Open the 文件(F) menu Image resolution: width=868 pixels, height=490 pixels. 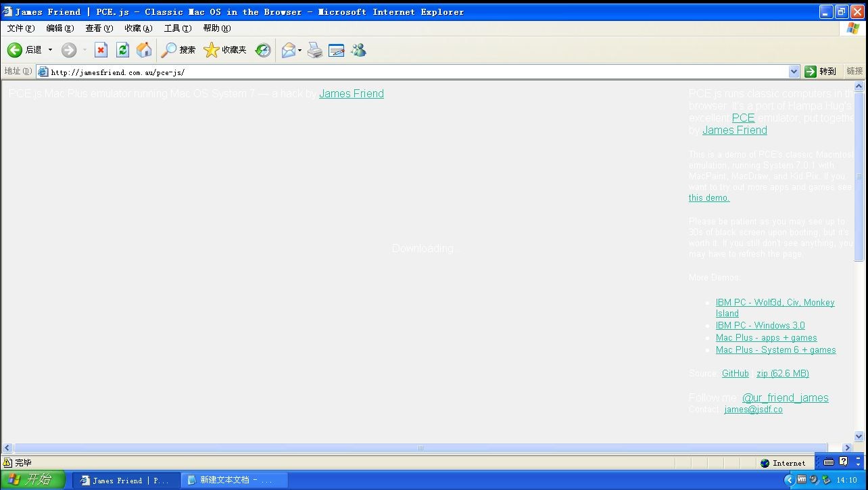pyautogui.click(x=20, y=28)
